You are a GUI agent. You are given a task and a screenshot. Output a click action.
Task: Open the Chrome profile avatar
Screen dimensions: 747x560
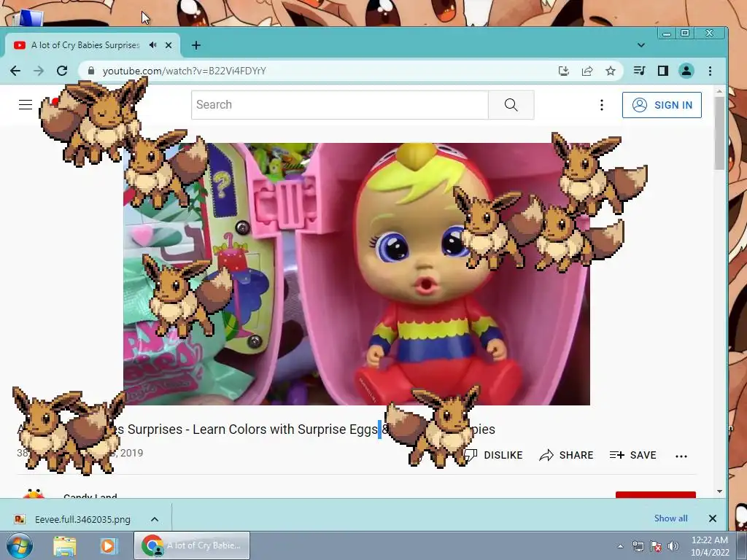coord(686,71)
